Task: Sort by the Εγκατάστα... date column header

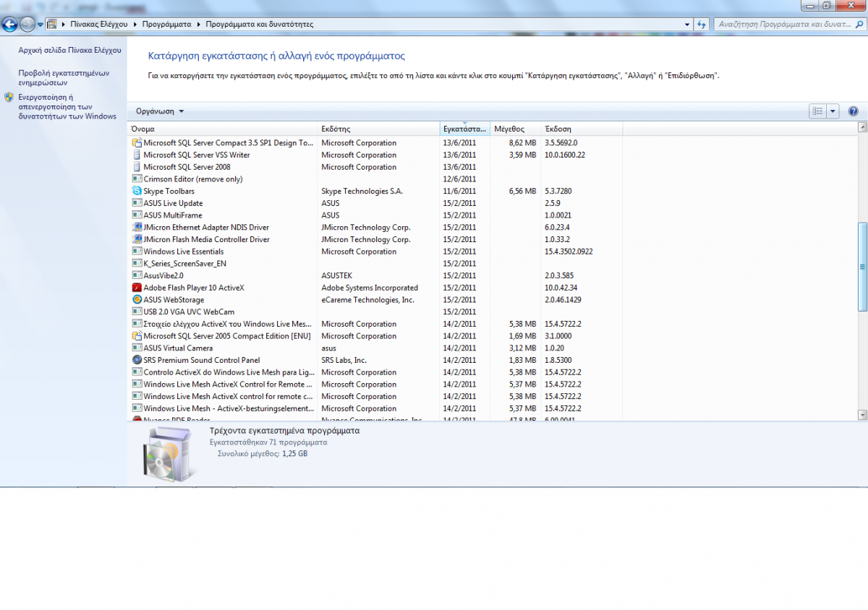Action: [464, 129]
